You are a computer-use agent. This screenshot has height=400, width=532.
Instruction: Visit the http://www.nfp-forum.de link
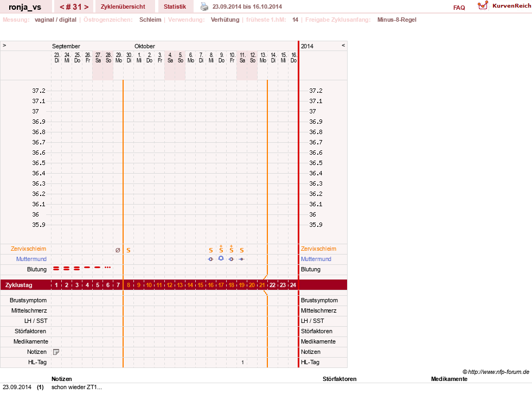[498, 372]
